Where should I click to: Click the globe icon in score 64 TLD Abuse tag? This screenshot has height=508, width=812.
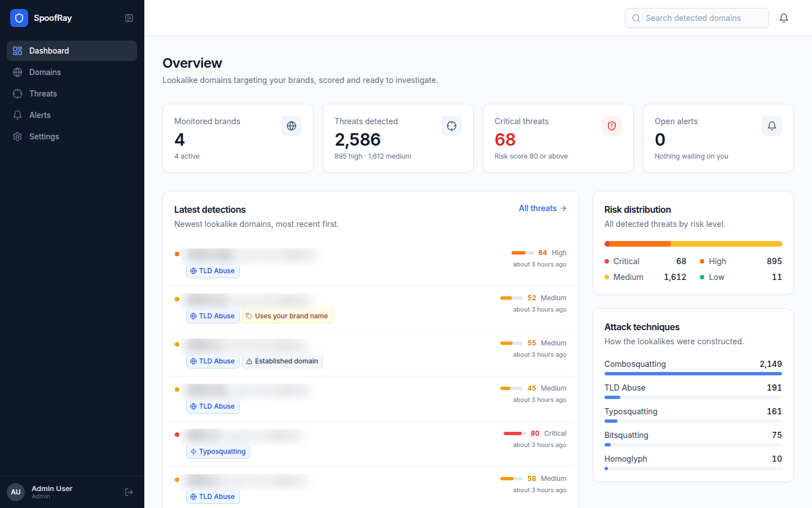point(193,271)
